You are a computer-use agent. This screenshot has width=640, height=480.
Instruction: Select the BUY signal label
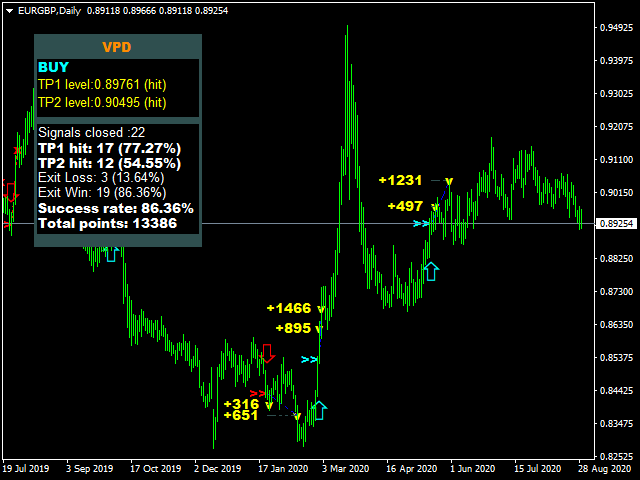pyautogui.click(x=53, y=67)
